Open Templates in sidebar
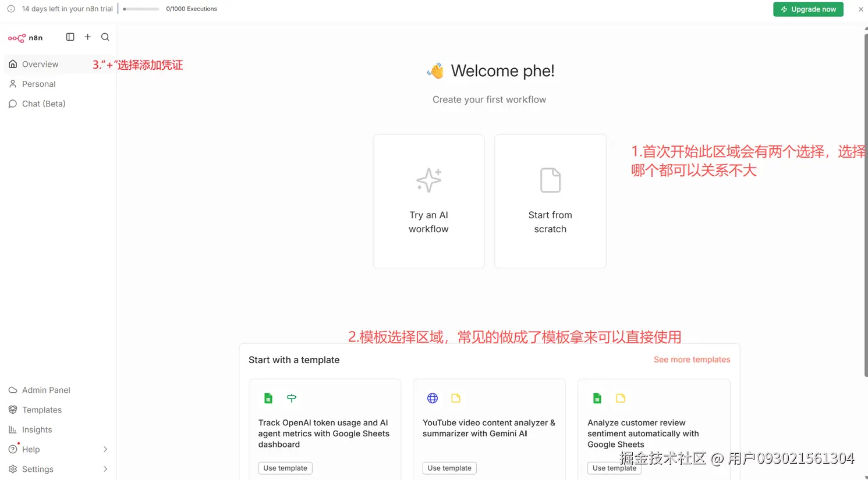 [x=58, y=410]
